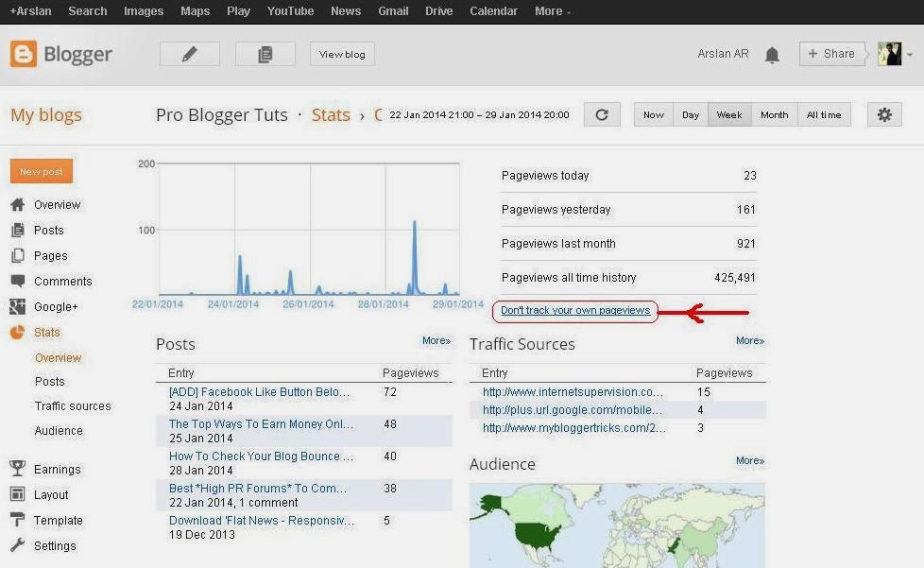
Task: Click the My blogs link
Action: click(46, 115)
